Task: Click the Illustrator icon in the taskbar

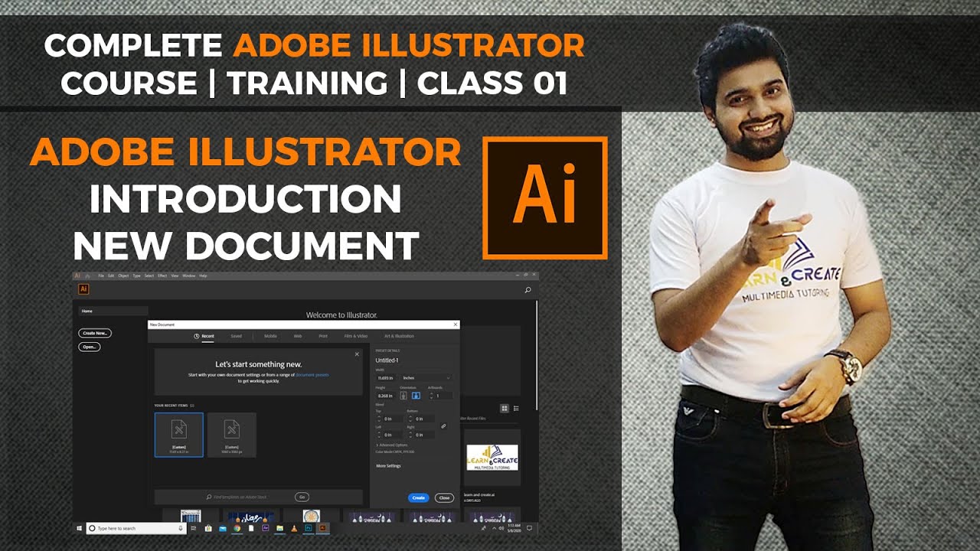Action: 322,528
